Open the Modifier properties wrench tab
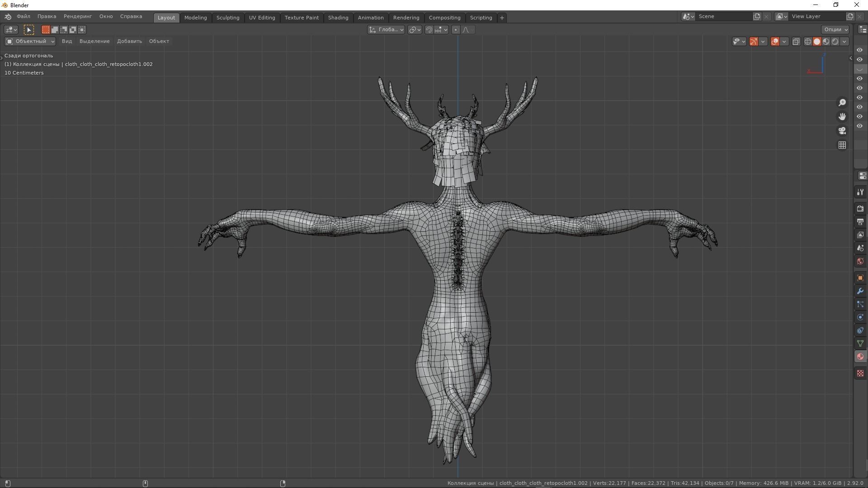The height and width of the screenshot is (488, 868). pos(860,291)
